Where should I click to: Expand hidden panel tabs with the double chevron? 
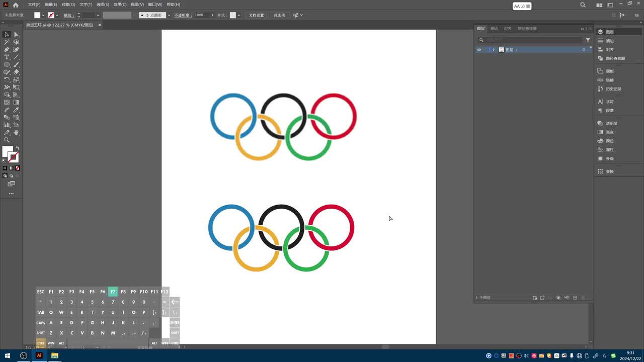(583, 29)
